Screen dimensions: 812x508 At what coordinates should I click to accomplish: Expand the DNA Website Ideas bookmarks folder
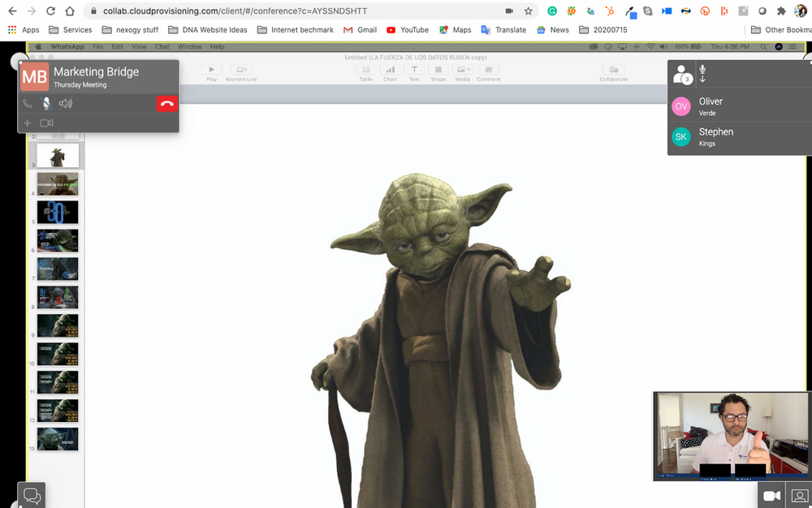[208, 30]
